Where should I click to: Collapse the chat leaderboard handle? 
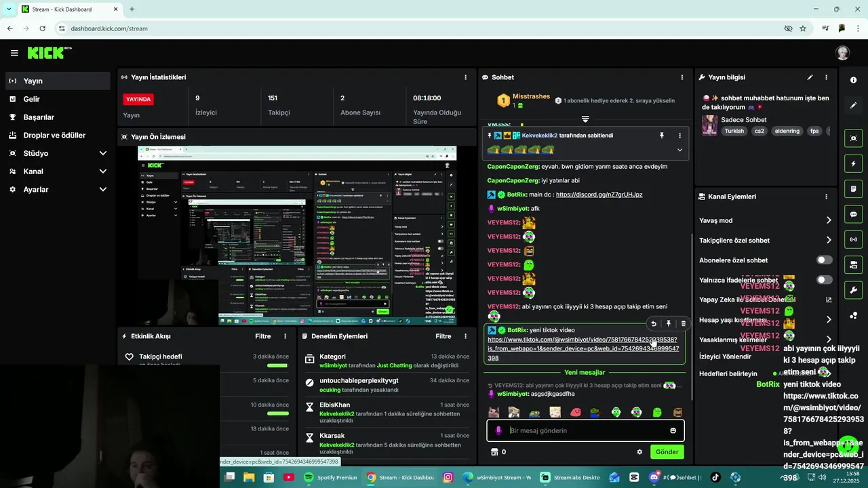(x=585, y=119)
